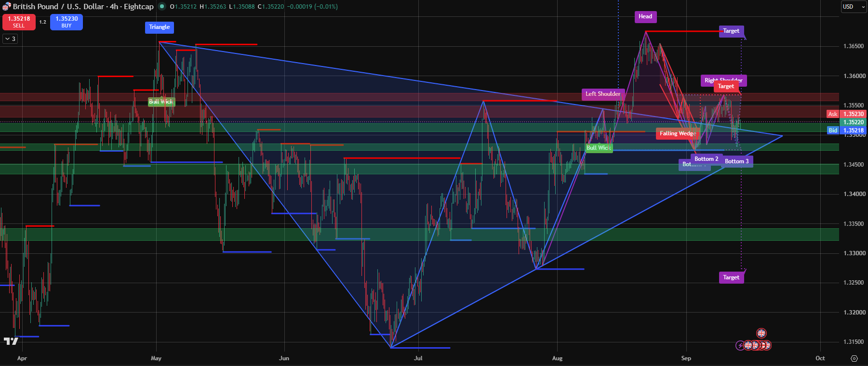The height and width of the screenshot is (366, 868).
Task: Click the 1.36500 price axis value
Action: [854, 47]
